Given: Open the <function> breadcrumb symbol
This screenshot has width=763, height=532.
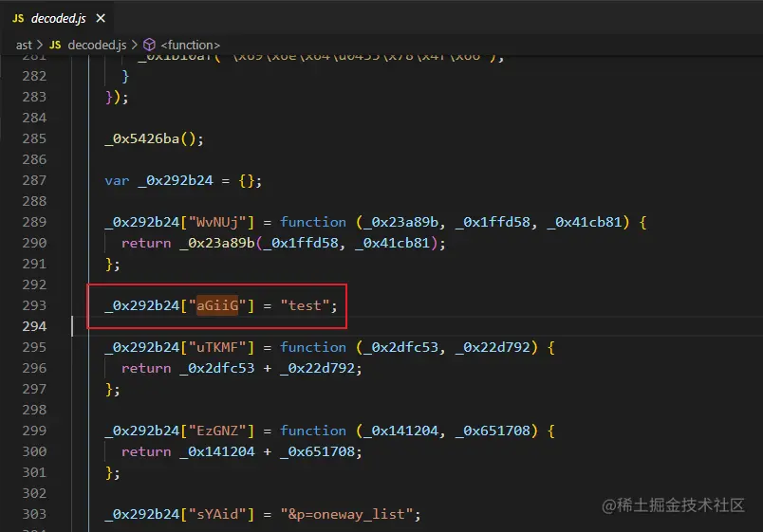Looking at the screenshot, I should point(190,46).
